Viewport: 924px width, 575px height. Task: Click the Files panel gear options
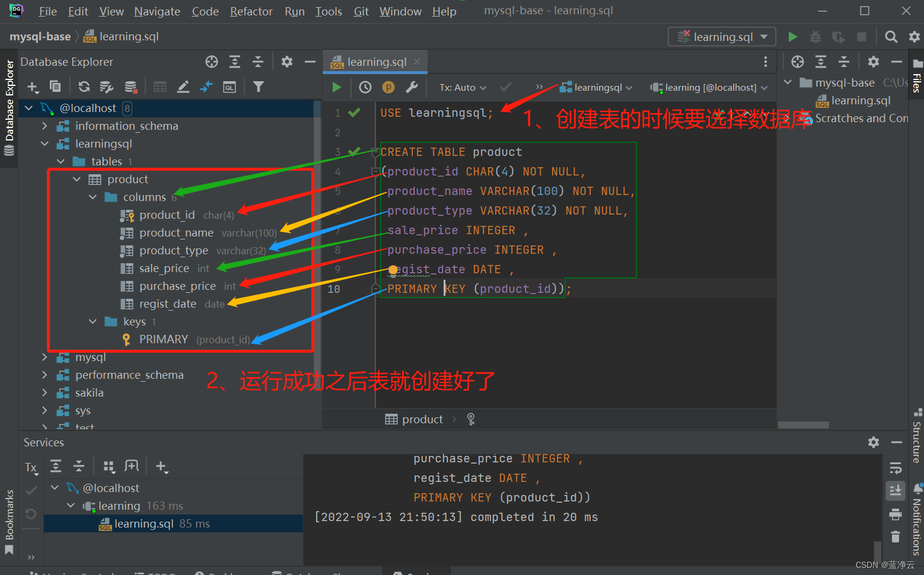[874, 62]
